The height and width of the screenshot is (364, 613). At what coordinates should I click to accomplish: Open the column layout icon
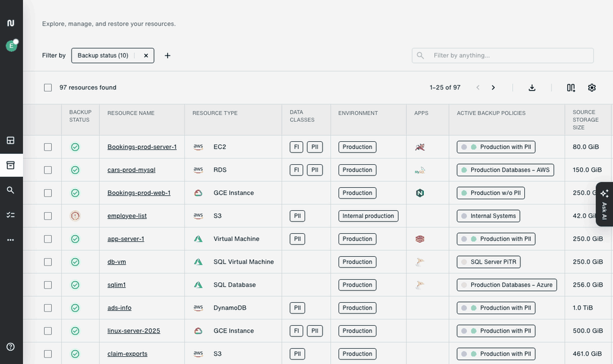[571, 87]
